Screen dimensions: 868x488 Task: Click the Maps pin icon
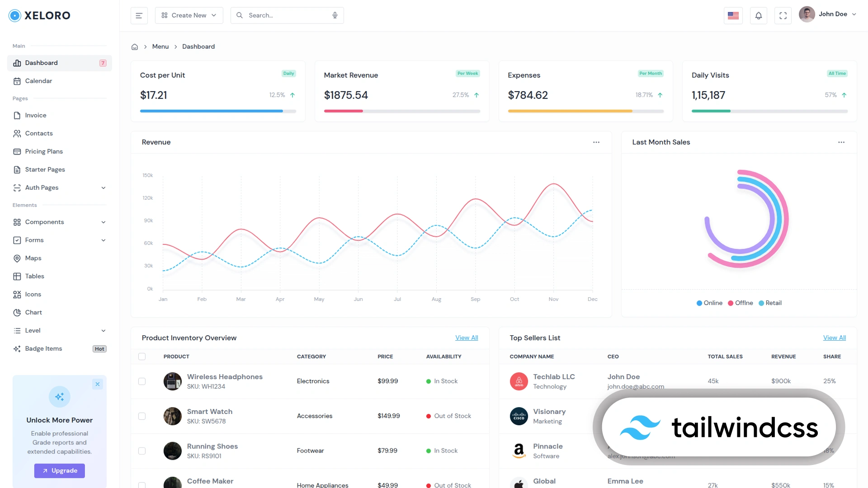(17, 258)
